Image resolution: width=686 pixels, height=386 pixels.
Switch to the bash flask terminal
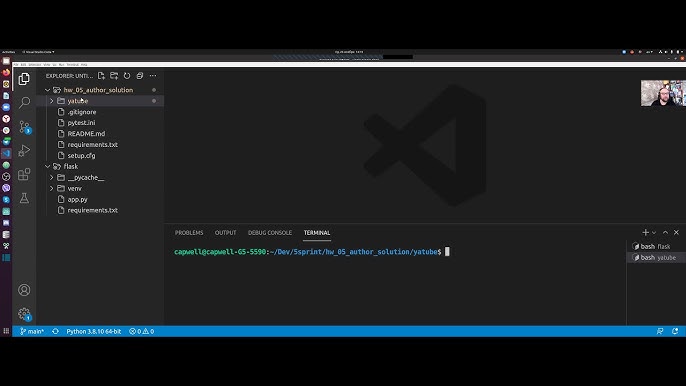click(x=655, y=246)
